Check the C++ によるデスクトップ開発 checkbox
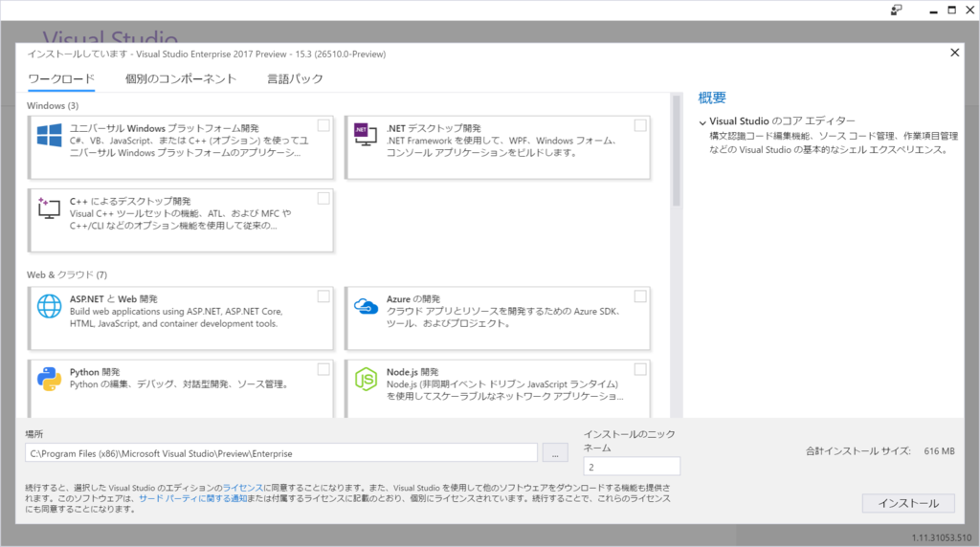The width and height of the screenshot is (980, 547). click(323, 199)
